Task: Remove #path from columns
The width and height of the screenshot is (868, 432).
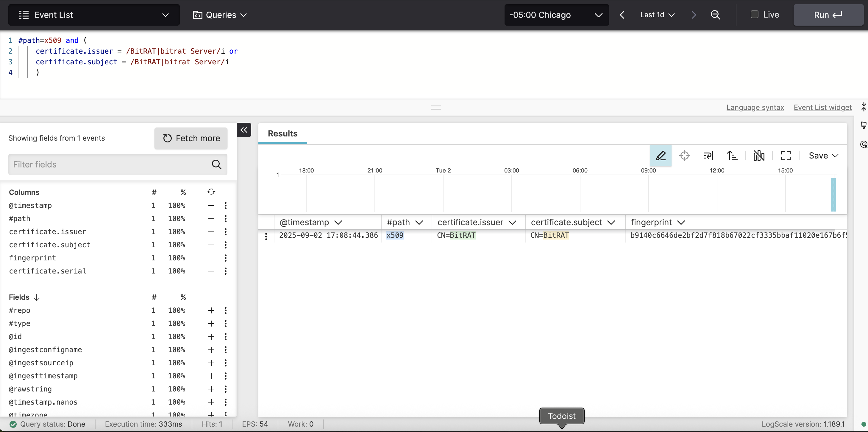Action: 211,218
